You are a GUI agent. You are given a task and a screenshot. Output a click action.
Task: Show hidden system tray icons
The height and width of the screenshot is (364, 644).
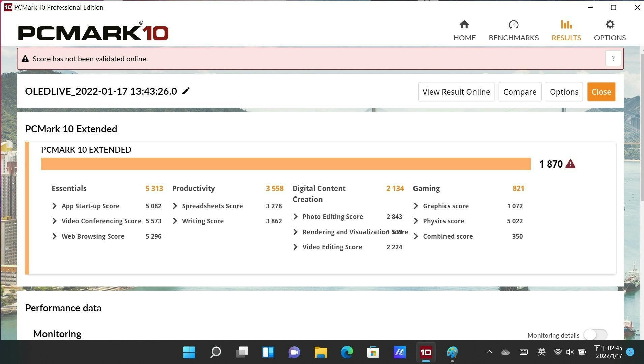(x=489, y=352)
